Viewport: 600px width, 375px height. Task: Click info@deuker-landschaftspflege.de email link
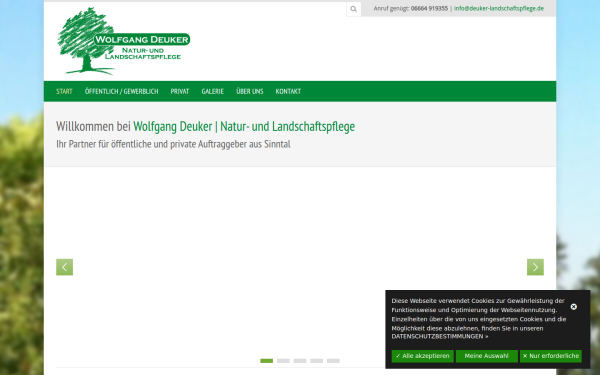point(499,8)
